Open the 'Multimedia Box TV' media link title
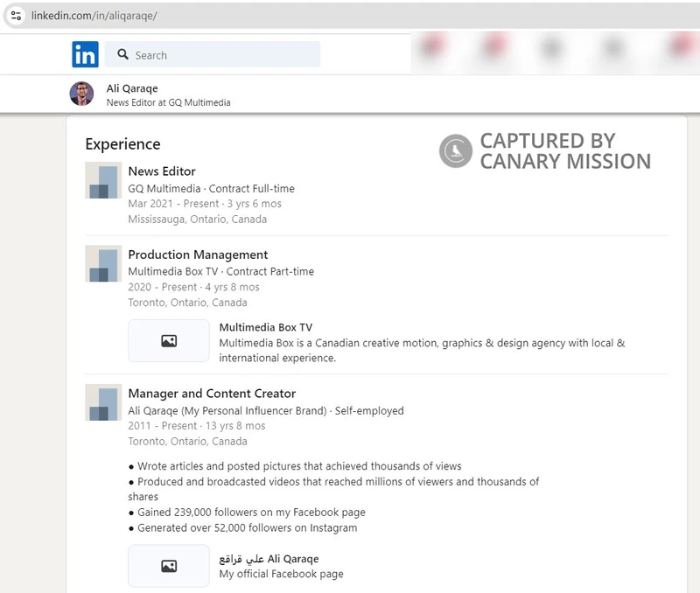Screen dimensions: 700x593 pos(266,327)
